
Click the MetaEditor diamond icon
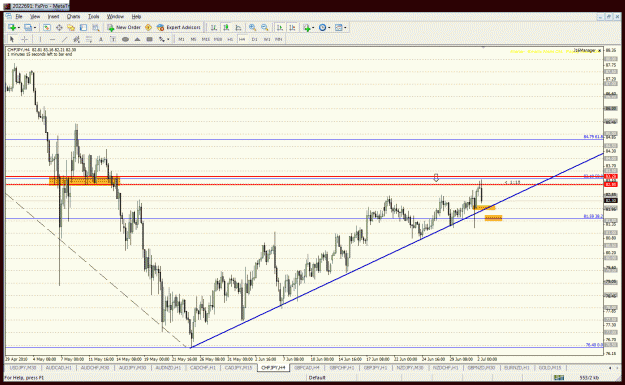point(148,28)
